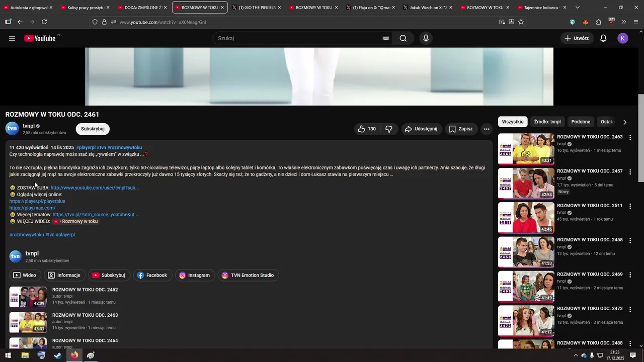This screenshot has height=362, width=644.
Task: Open TVN Emotion Studio link chip
Action: click(248, 275)
